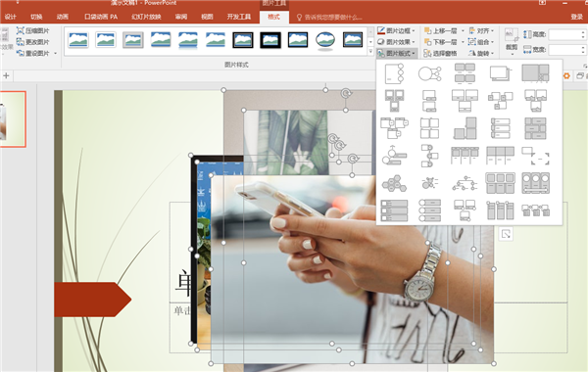Select the photo of hands holding a phone
The image size is (588, 372).
pos(352,269)
